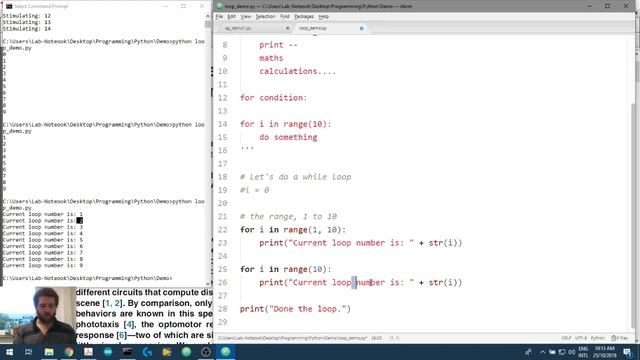Viewport: 640px width, 360px height.
Task: Click line number 22 in the gutter
Action: tap(222, 230)
